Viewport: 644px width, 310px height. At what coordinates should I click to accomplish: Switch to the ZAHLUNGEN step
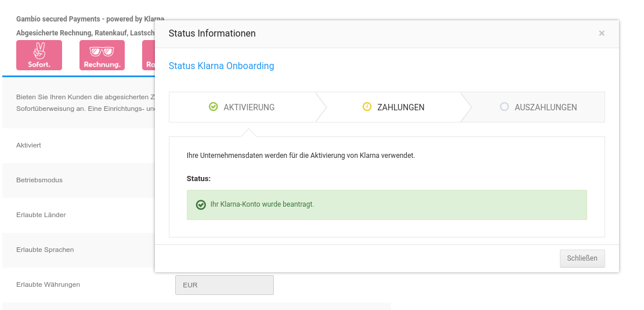[394, 107]
